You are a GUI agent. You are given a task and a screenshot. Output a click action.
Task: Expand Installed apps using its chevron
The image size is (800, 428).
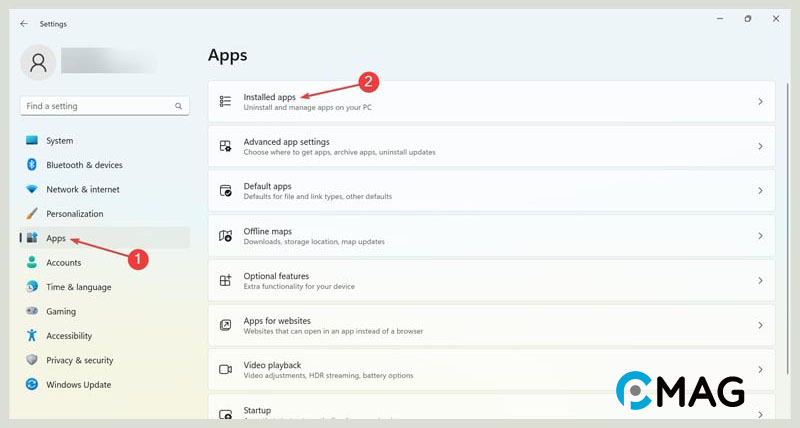[760, 102]
